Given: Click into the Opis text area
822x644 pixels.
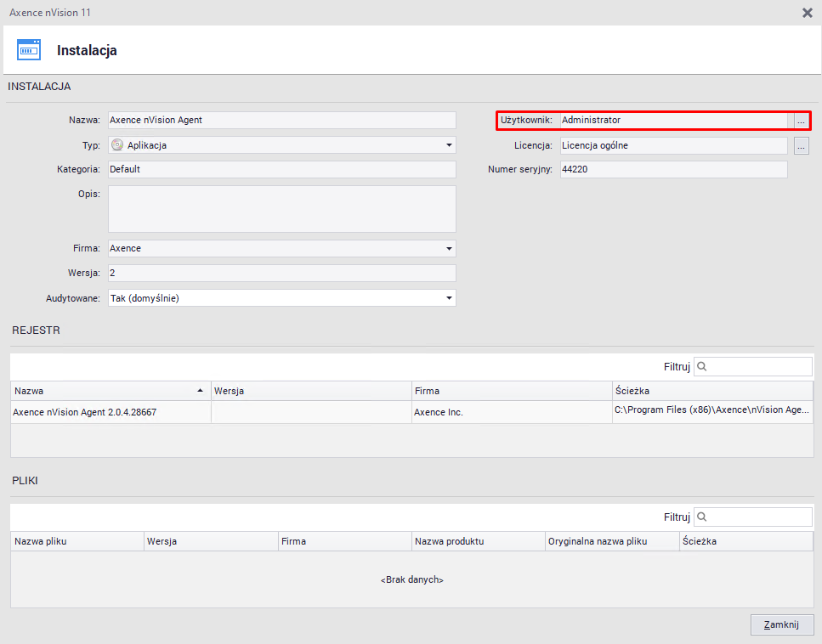Looking at the screenshot, I should pos(281,208).
